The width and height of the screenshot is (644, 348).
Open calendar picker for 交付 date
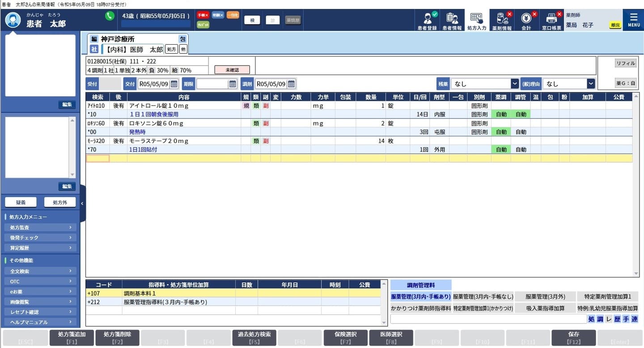click(x=174, y=84)
